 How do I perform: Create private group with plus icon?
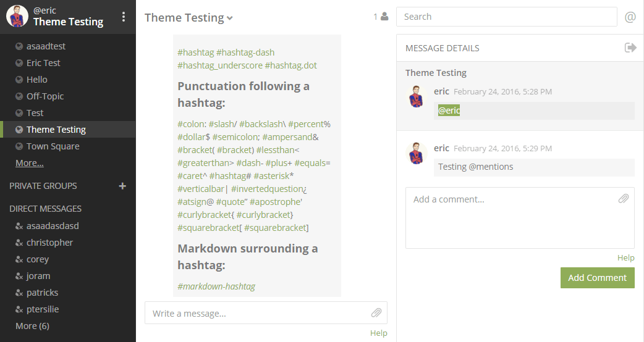pyautogui.click(x=122, y=186)
